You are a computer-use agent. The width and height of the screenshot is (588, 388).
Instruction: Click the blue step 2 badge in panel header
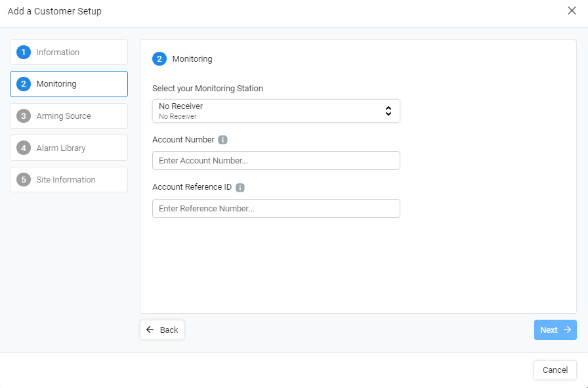coord(159,59)
